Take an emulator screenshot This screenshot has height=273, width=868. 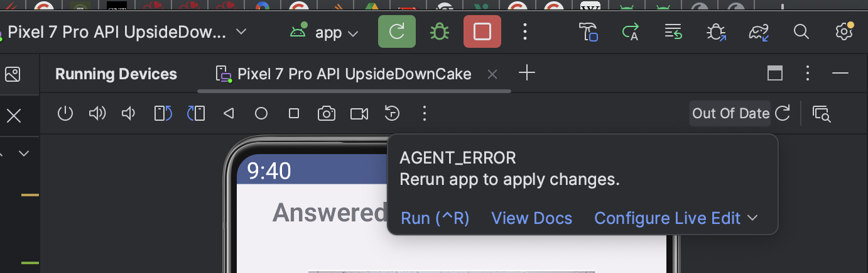coord(326,113)
